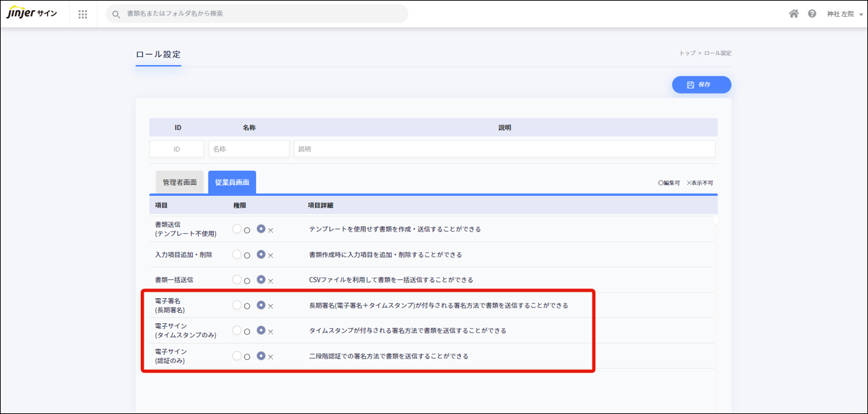Click the jinjer サイン logo
The height and width of the screenshot is (414, 868).
32,14
